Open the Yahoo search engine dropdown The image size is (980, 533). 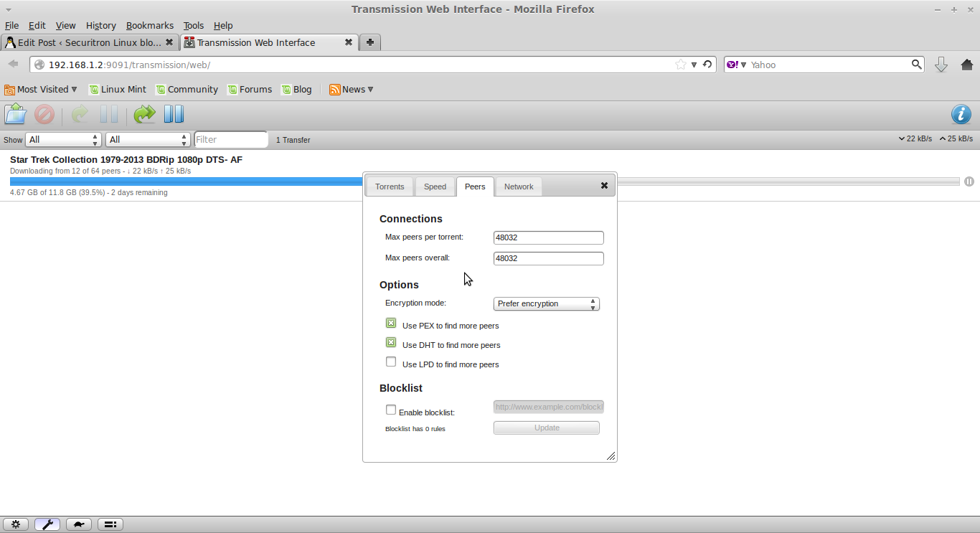737,65
